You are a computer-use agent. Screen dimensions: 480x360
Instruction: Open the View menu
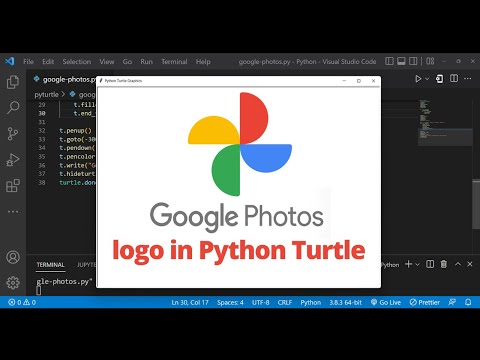tap(107, 62)
